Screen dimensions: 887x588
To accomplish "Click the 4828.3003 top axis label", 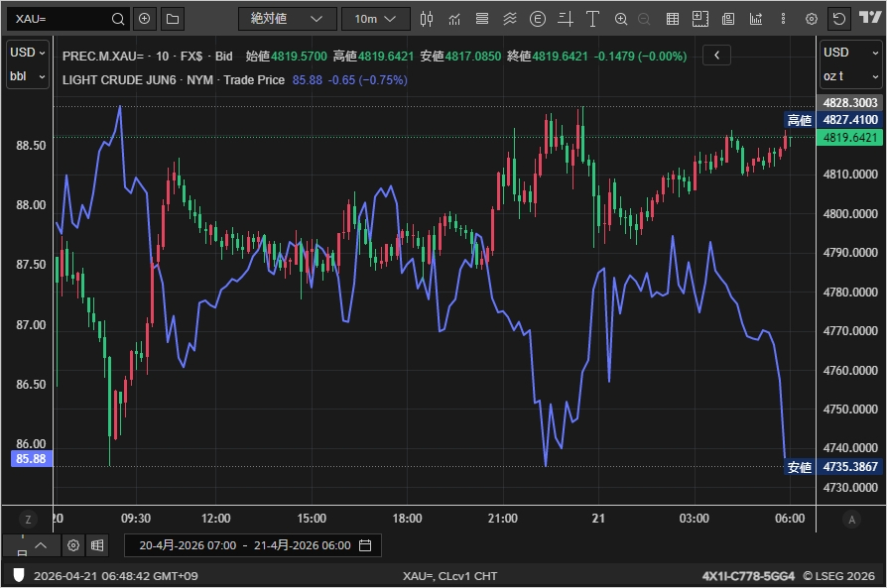I will [x=849, y=103].
